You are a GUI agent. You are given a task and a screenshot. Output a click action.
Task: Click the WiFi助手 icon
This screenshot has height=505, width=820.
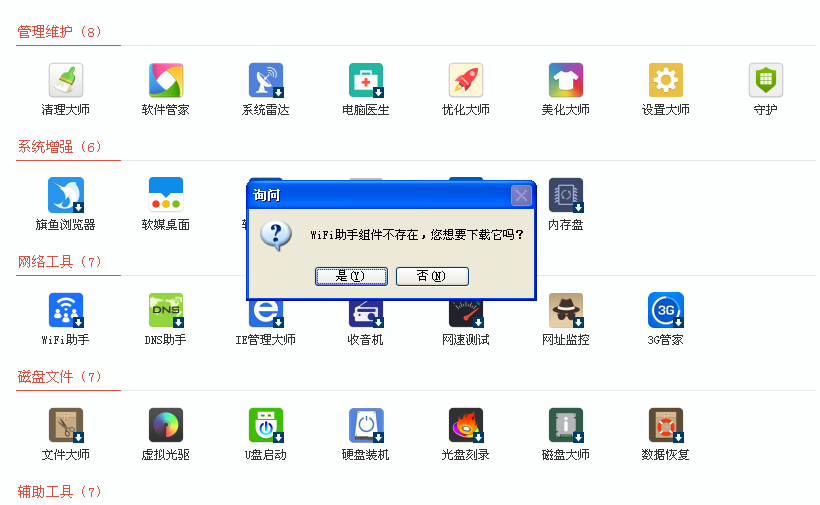point(66,310)
